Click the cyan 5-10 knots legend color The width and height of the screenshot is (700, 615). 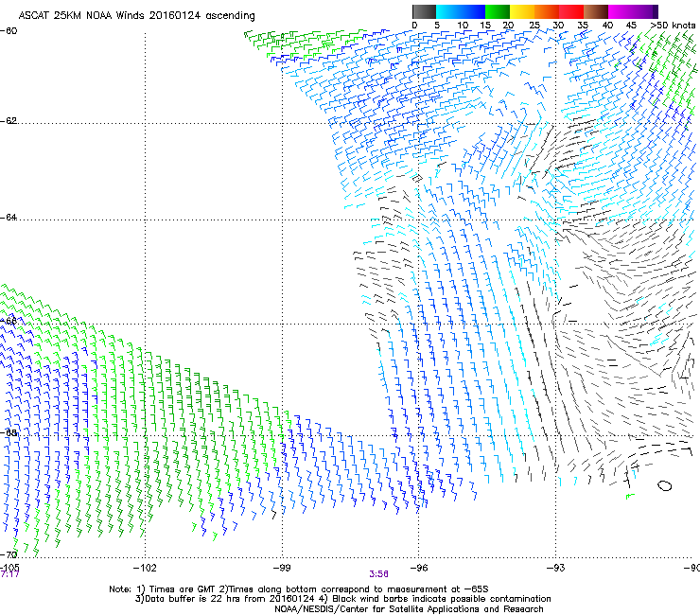[448, 11]
